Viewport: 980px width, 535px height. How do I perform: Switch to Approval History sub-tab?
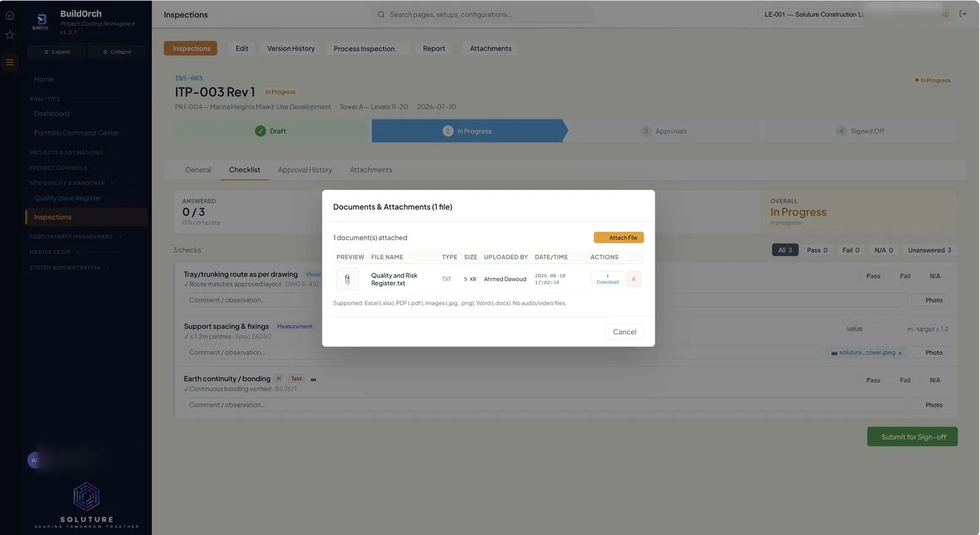click(305, 170)
